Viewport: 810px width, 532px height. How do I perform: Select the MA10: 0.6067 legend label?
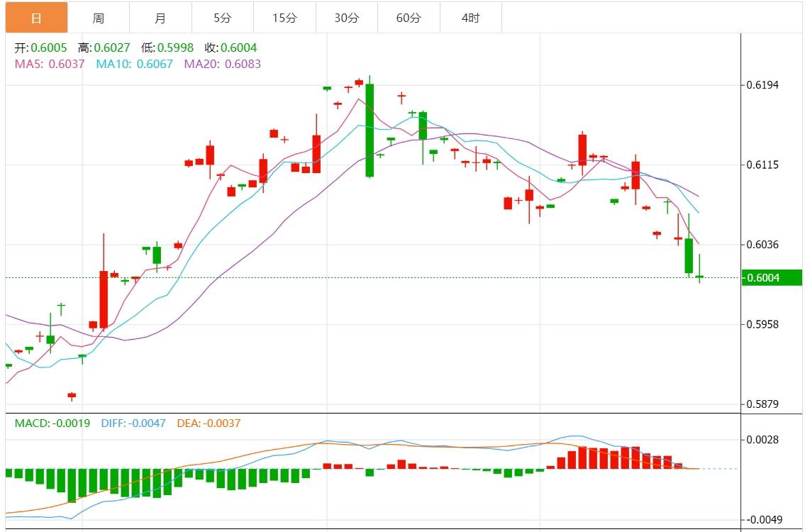coord(134,64)
